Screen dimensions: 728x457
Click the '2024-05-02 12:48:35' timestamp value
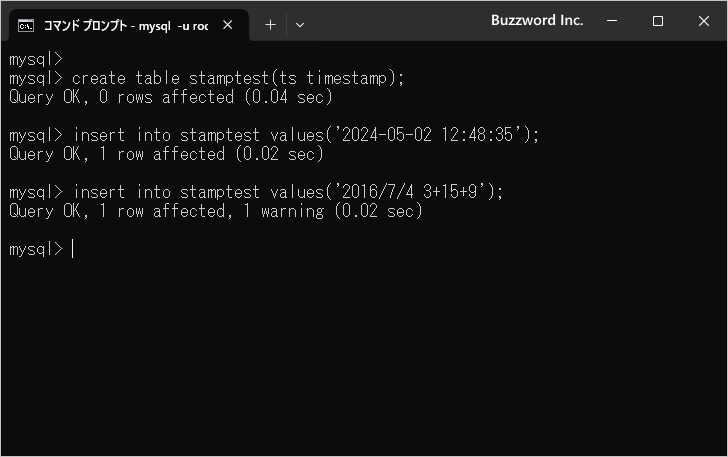pos(431,135)
